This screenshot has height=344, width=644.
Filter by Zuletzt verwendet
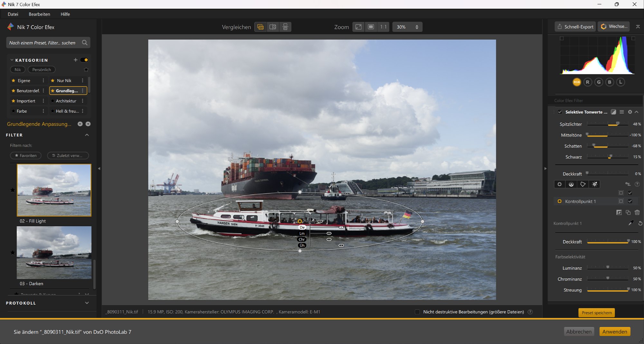tap(68, 155)
